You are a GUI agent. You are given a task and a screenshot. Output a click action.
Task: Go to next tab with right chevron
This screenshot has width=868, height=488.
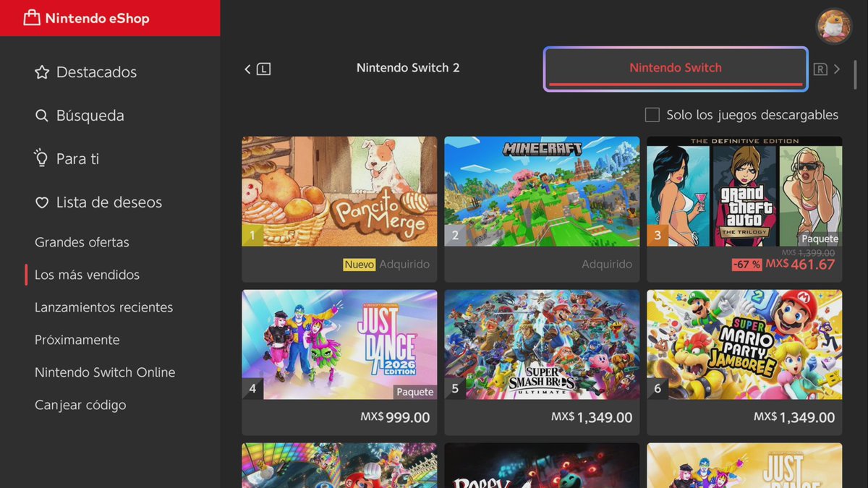(x=837, y=69)
